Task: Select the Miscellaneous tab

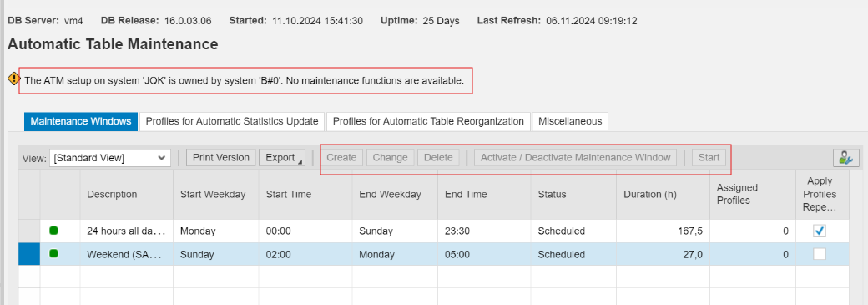Action: [569, 121]
